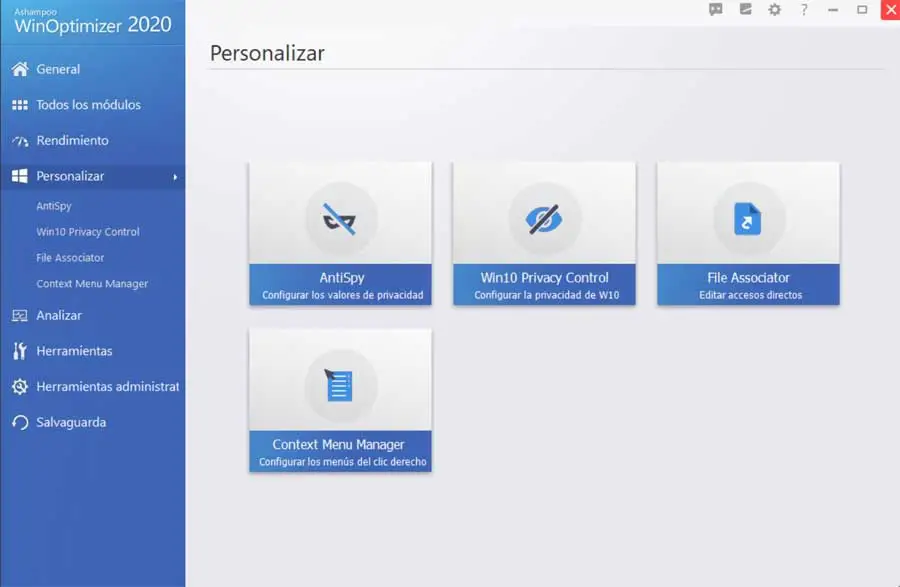Click the gear icon beside Herramientas administrat
900x587 pixels.
[x=20, y=387]
